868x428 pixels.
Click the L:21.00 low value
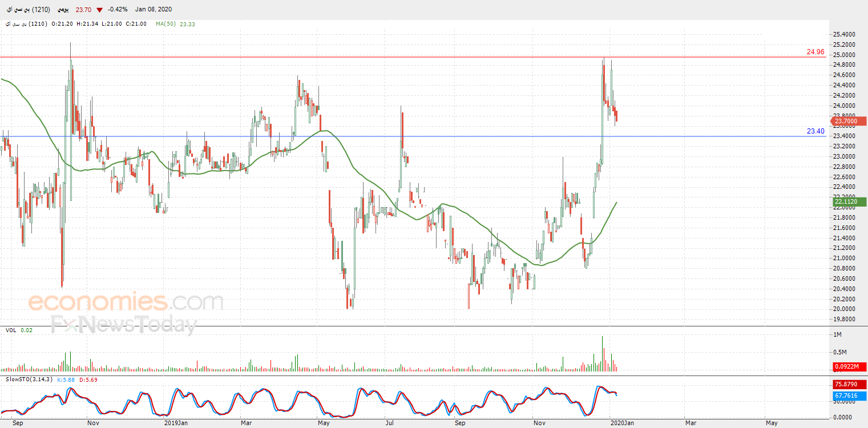tap(112, 24)
